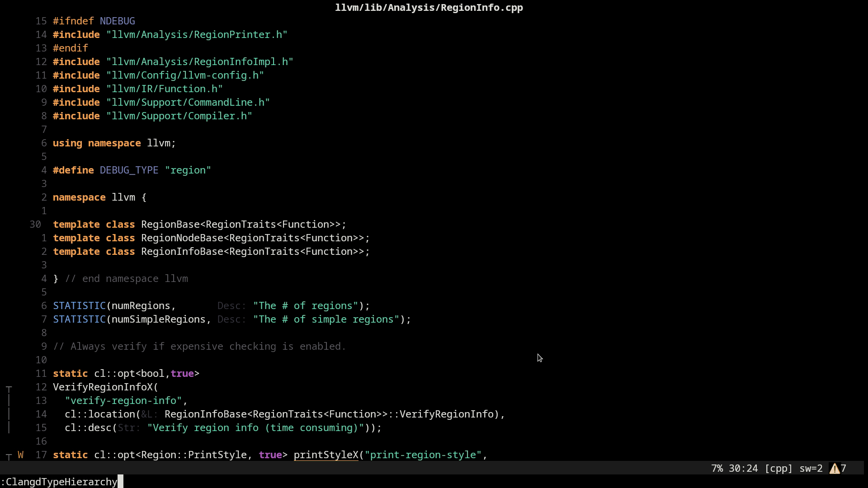Click the :ClangdTypeHierarchy command-line input
The image size is (868, 488).
[59, 481]
